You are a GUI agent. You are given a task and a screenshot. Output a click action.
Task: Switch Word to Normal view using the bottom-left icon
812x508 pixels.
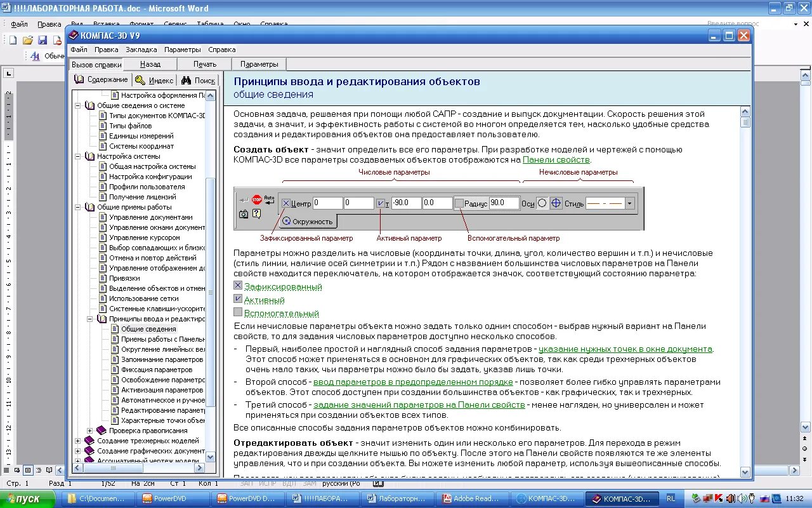tap(8, 471)
